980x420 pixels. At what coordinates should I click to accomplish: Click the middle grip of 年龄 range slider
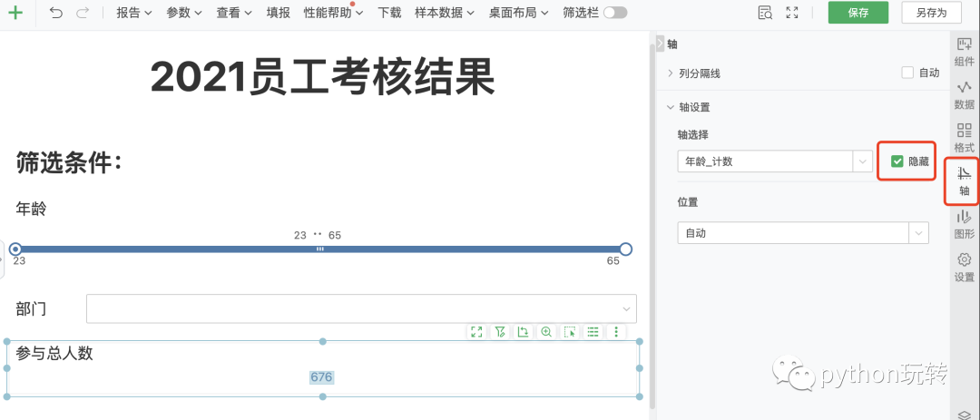(x=320, y=249)
